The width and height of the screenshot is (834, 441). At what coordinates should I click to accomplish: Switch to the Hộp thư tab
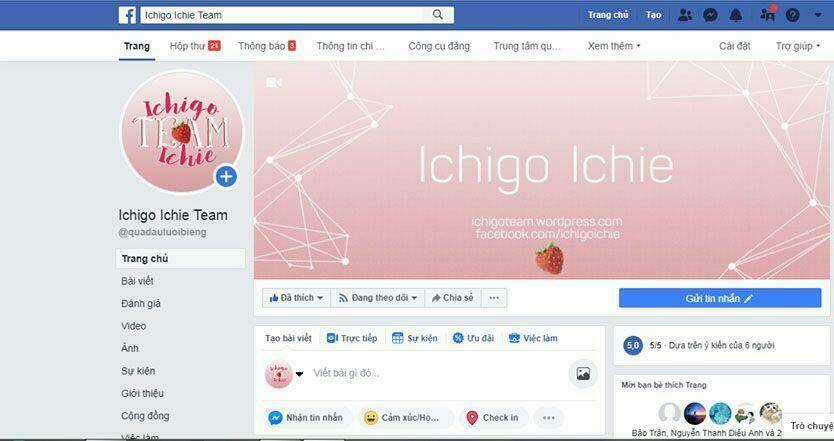click(x=195, y=46)
